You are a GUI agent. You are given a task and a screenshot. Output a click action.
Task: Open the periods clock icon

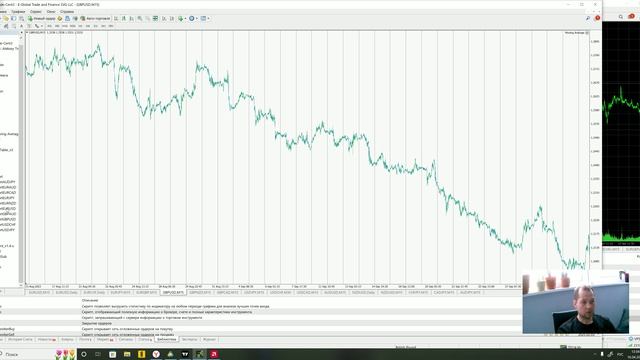pos(191,18)
